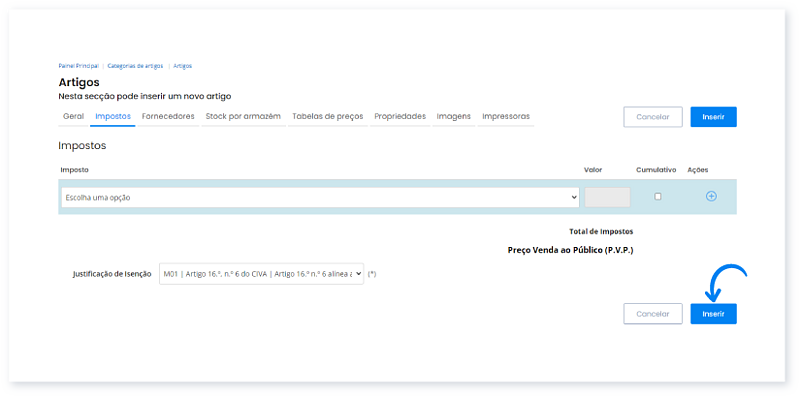Click the Preço Venda ao Público (P.V.P.) text
The image size is (800, 397).
tap(570, 251)
